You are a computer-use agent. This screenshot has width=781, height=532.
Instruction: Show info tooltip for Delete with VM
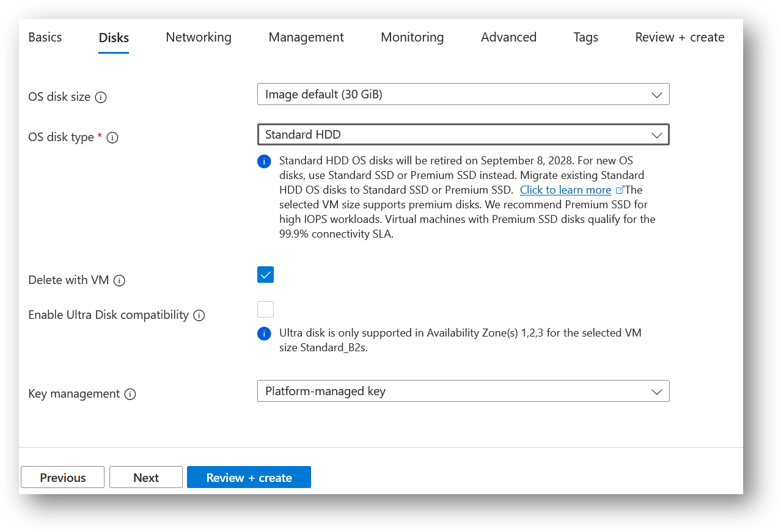(120, 280)
